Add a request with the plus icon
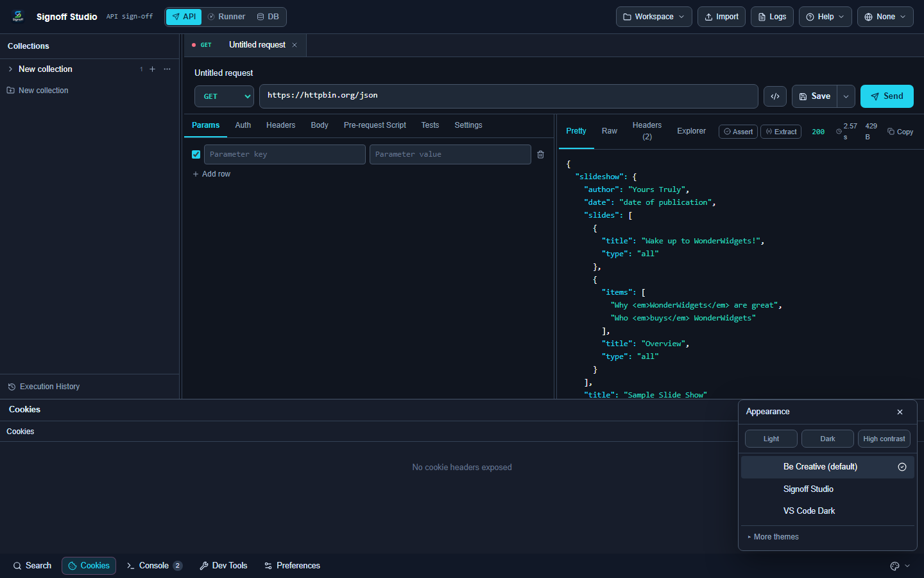The image size is (924, 578). point(152,69)
